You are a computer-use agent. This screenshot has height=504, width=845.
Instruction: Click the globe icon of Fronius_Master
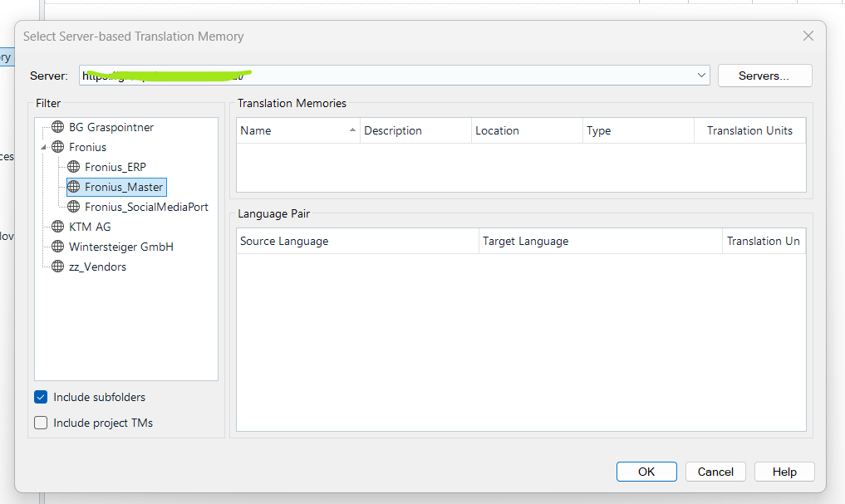(73, 187)
